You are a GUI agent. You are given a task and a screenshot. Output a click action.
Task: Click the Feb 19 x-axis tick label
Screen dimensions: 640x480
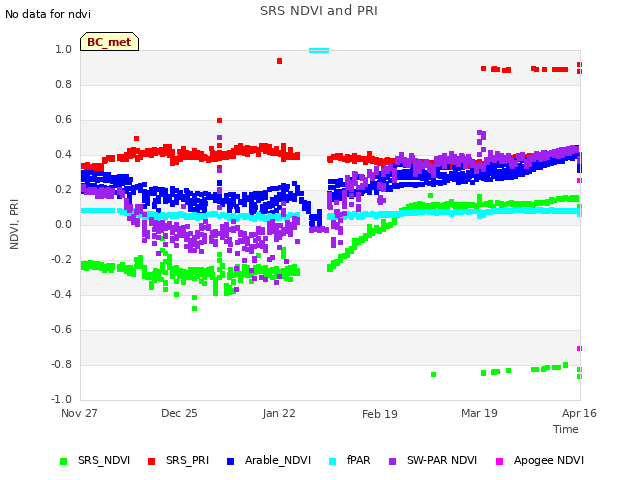point(380,414)
